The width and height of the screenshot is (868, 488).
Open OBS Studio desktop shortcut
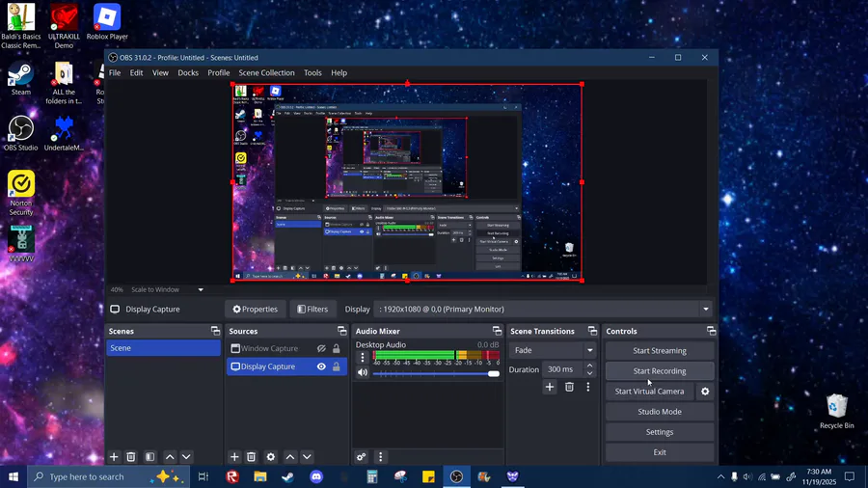[x=21, y=133]
